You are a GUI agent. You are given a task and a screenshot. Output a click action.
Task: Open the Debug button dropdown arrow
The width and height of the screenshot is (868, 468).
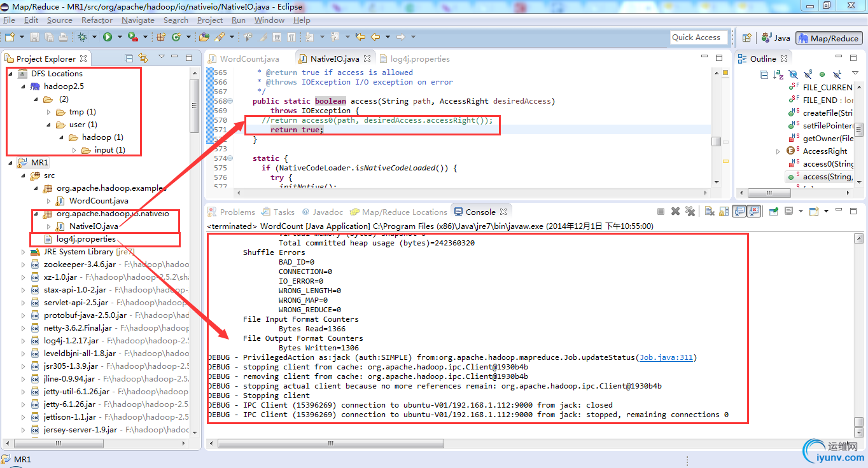95,38
